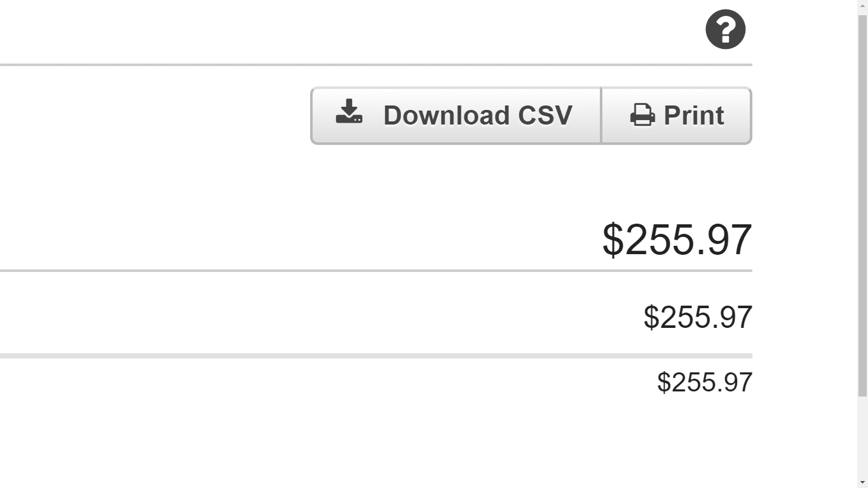Screen dimensions: 868x488
Task: Click the download arrow icon on Download CSV
Action: pyautogui.click(x=348, y=114)
